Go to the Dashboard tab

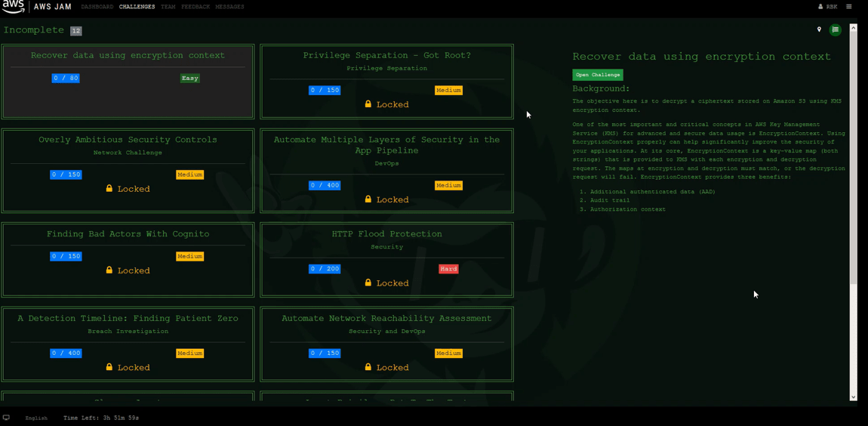tap(97, 7)
